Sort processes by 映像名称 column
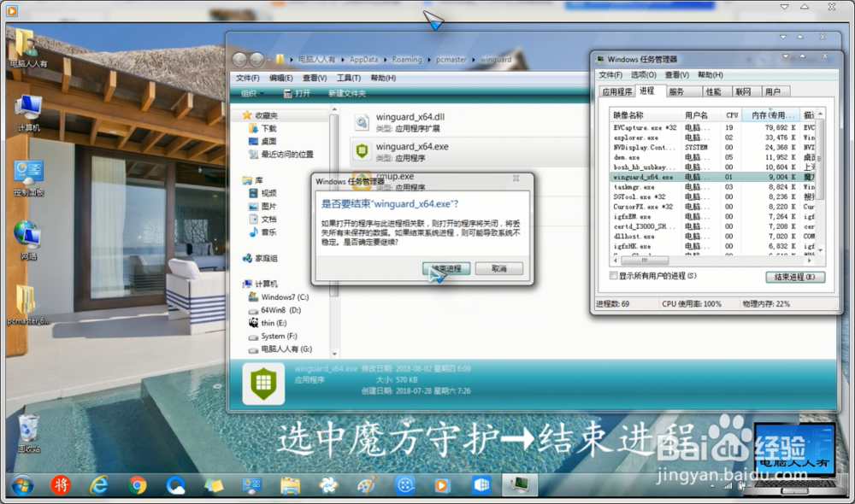This screenshot has height=504, width=855. [646, 115]
